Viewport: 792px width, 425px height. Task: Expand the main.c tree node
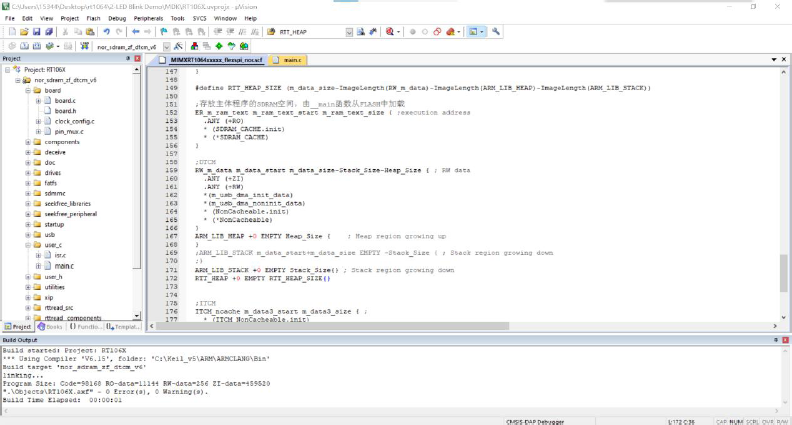point(38,266)
